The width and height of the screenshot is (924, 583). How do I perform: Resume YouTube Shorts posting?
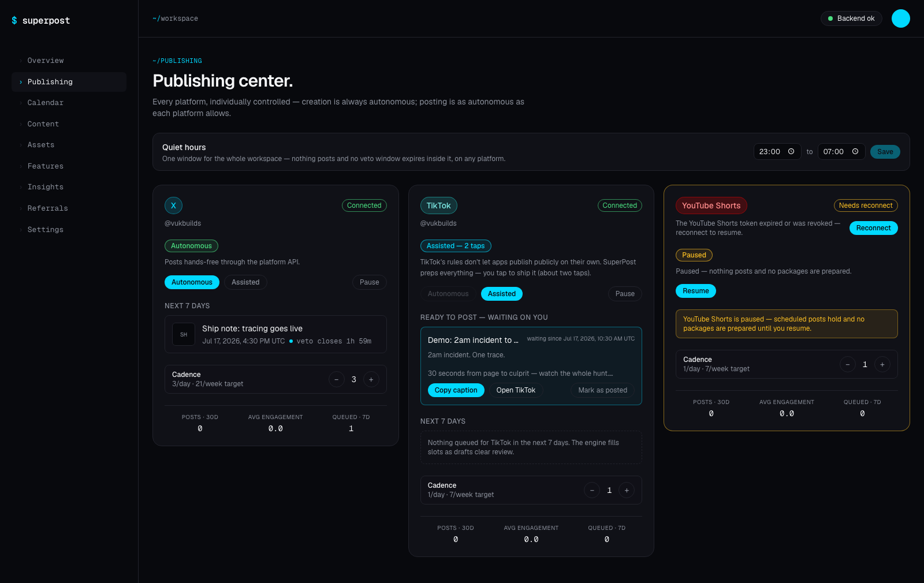pos(696,291)
